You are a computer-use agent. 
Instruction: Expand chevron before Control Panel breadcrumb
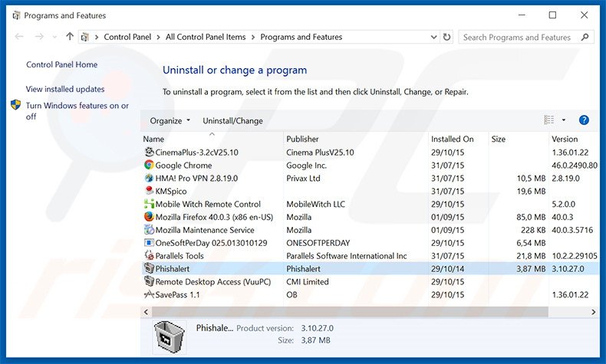[97, 37]
